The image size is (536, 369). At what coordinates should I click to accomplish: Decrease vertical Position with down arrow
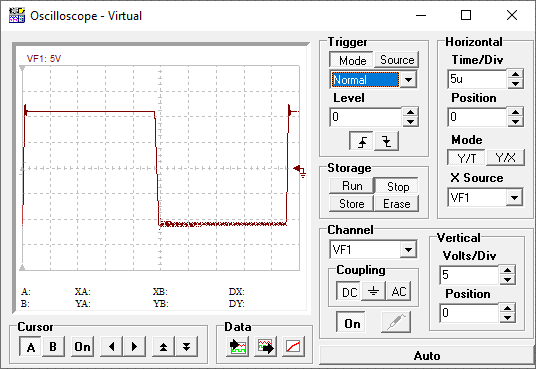(x=507, y=317)
